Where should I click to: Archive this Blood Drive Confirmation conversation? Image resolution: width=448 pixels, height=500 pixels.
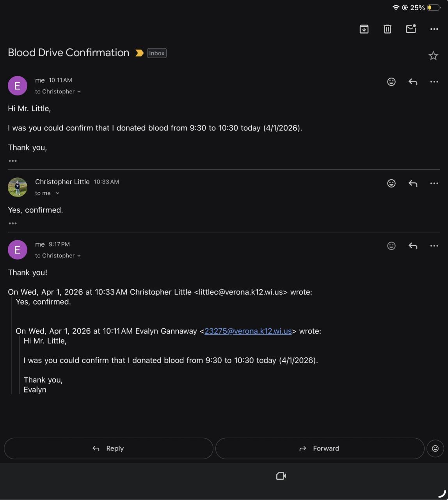click(x=364, y=29)
